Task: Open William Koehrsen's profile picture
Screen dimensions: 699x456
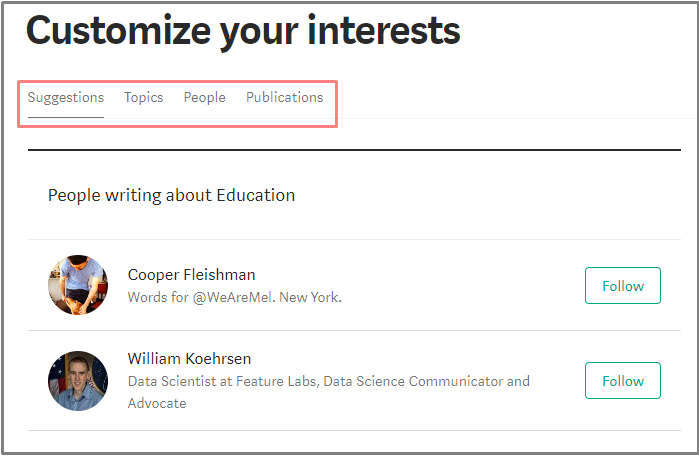Action: tap(78, 380)
